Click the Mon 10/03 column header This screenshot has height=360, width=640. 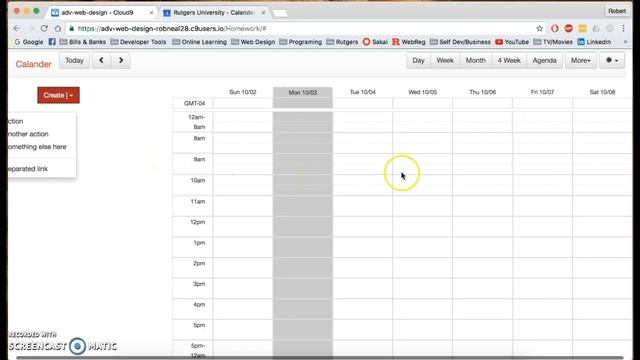[x=302, y=93]
